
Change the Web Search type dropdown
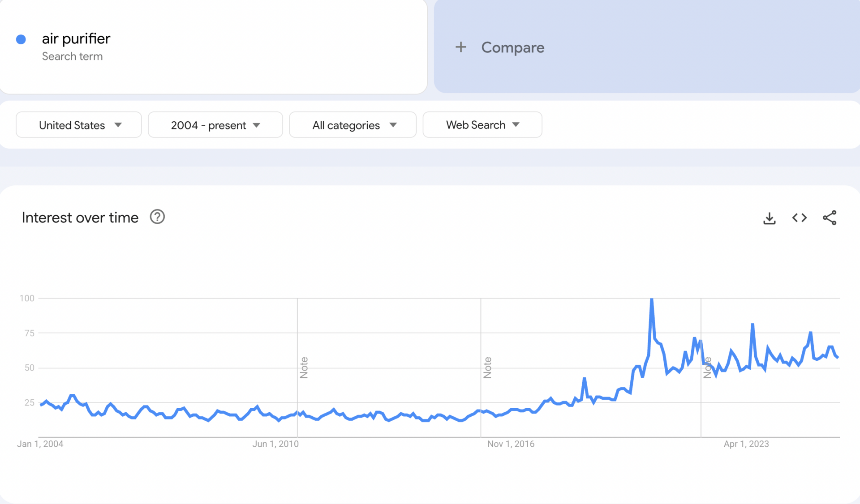coord(482,125)
